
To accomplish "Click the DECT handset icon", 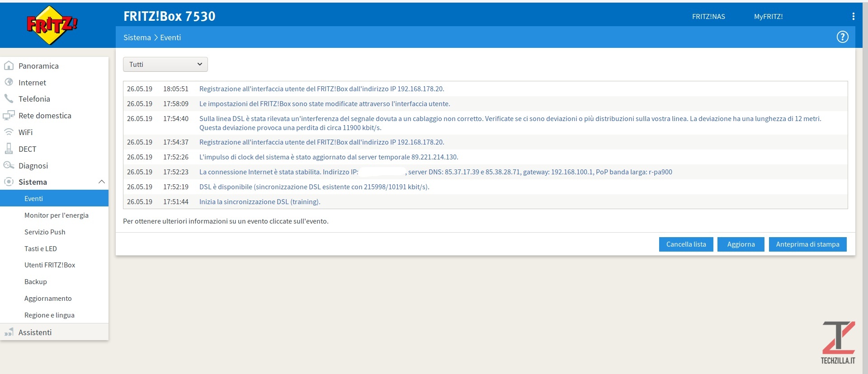I will [x=9, y=149].
